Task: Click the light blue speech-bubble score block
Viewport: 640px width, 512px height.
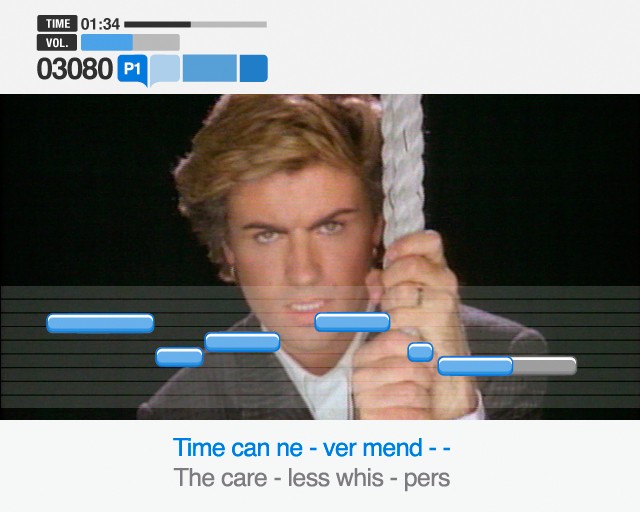Action: coord(165,69)
